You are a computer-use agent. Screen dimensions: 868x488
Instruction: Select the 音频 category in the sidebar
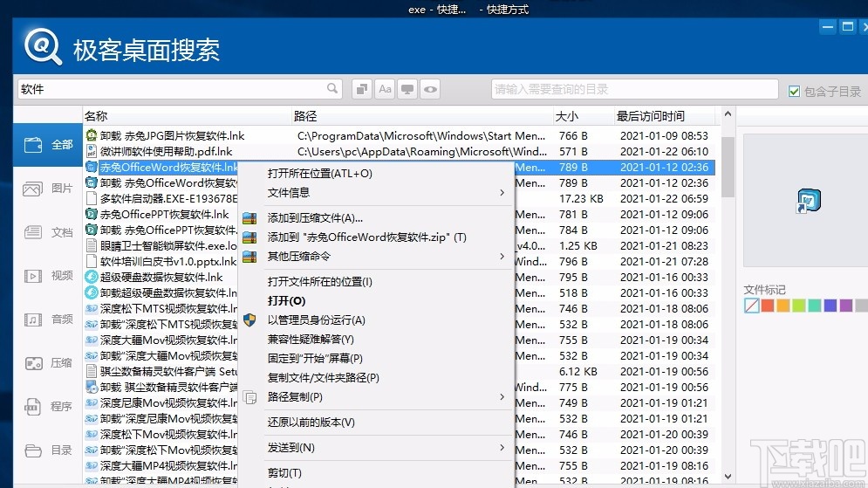pyautogui.click(x=48, y=320)
